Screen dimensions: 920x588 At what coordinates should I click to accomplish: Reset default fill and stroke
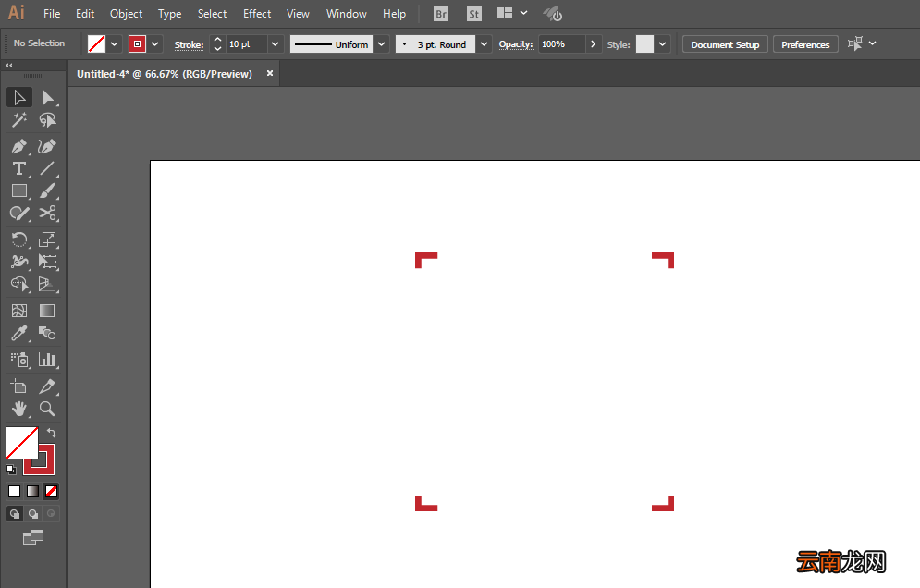coord(10,469)
